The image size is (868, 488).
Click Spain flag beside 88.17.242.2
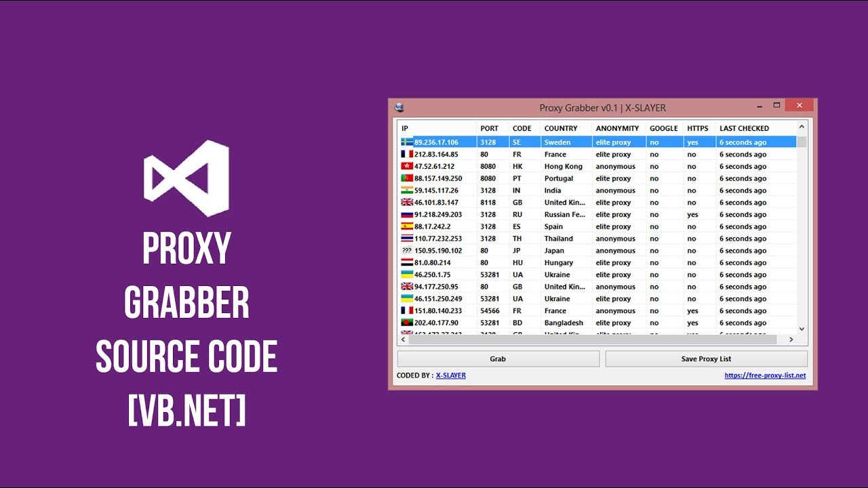407,226
